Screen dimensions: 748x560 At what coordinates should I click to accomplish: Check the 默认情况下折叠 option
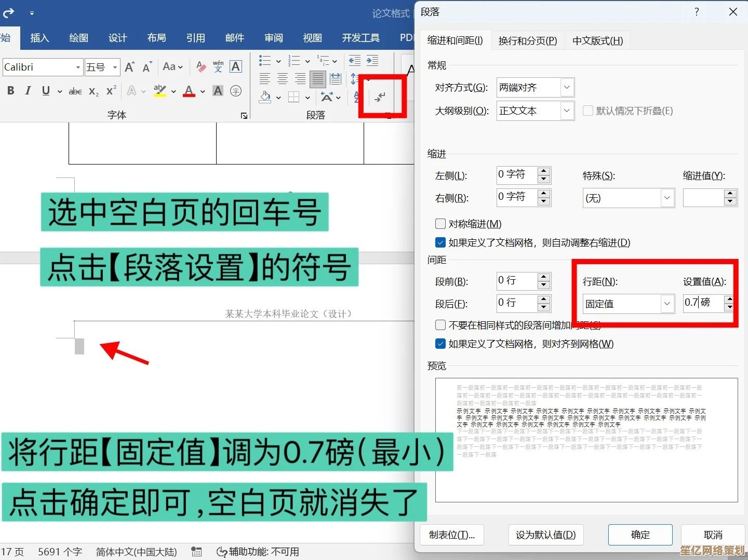pyautogui.click(x=588, y=111)
